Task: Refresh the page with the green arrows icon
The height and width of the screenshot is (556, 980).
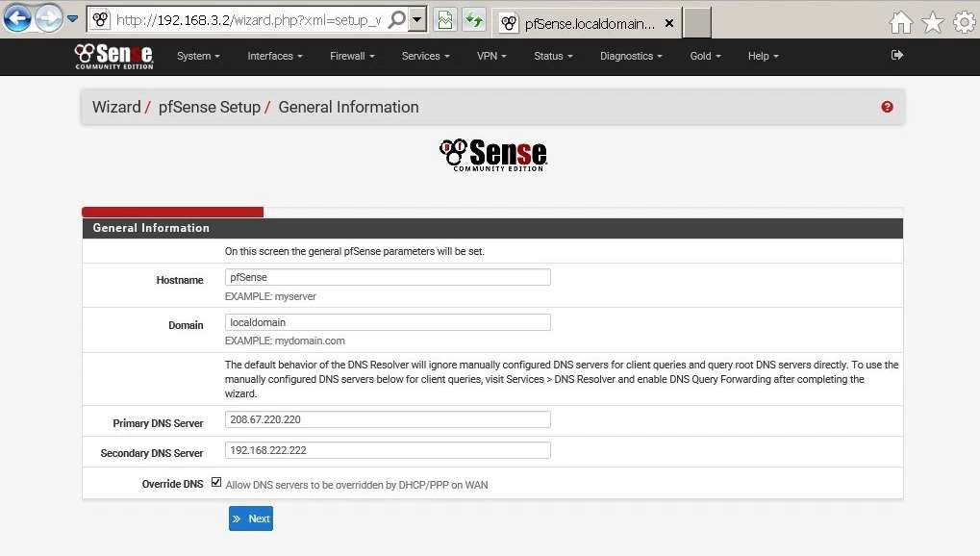Action: tap(474, 20)
